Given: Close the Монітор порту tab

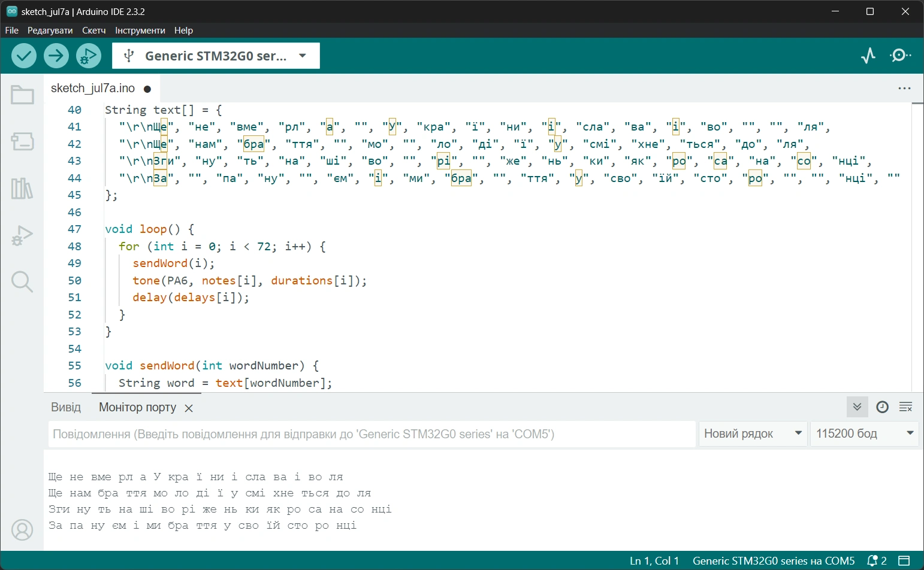Looking at the screenshot, I should [189, 408].
